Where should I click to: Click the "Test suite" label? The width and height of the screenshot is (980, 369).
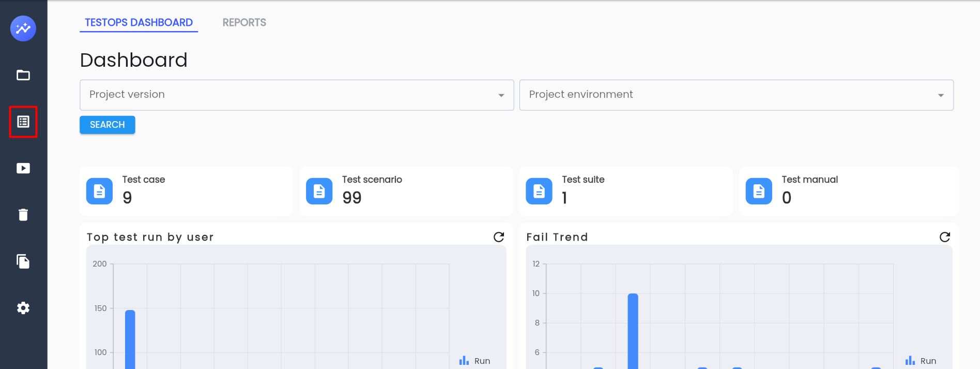coord(583,180)
